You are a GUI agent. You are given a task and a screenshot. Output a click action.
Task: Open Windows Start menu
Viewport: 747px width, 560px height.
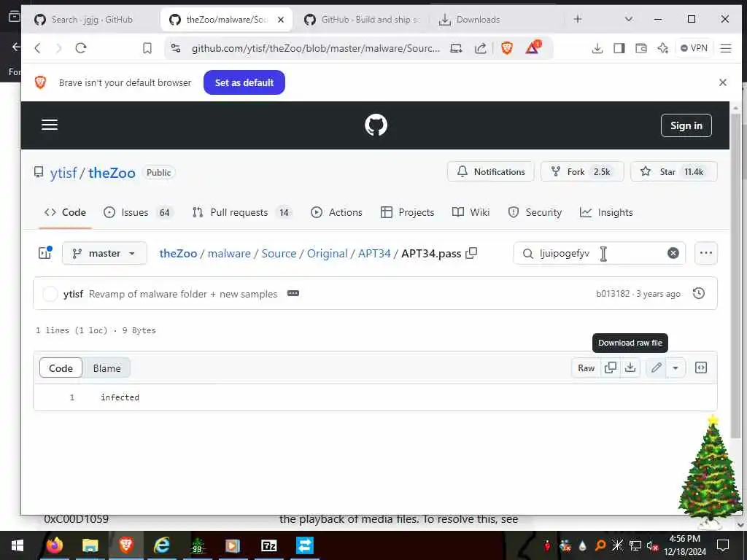18,545
